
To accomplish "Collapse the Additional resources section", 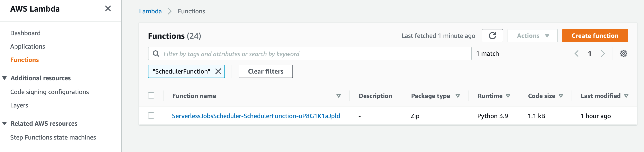I will click(4, 78).
